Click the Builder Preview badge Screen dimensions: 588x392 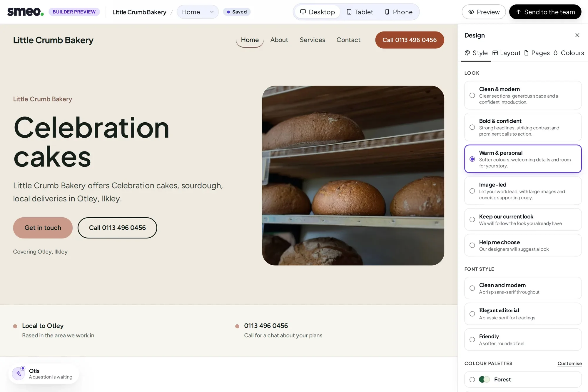point(74,12)
